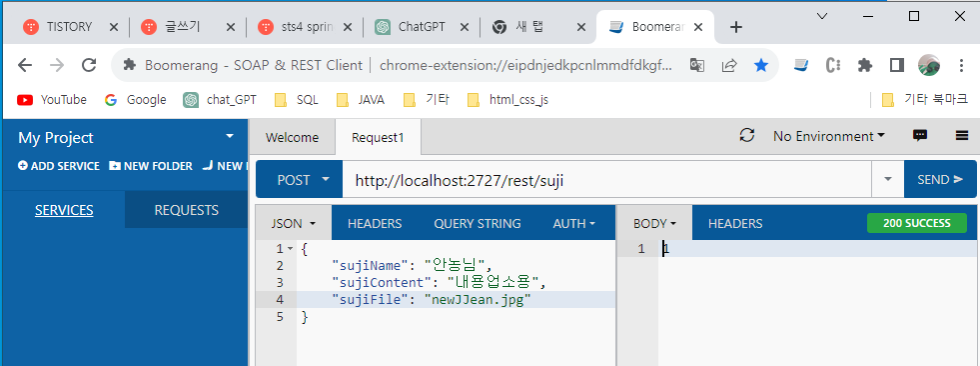Close the ChatGPT browser tab
980x366 pixels.
pyautogui.click(x=464, y=27)
